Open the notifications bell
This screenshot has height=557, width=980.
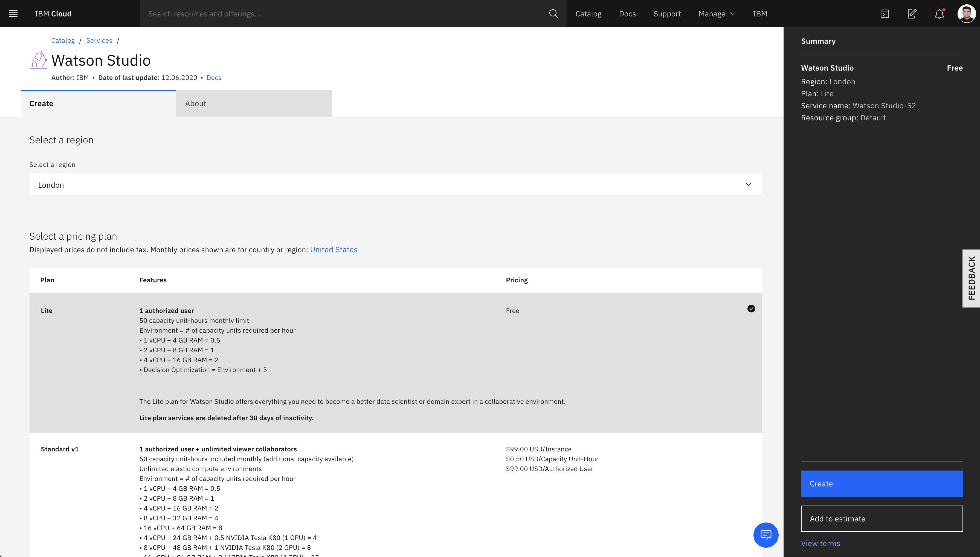pyautogui.click(x=940, y=14)
